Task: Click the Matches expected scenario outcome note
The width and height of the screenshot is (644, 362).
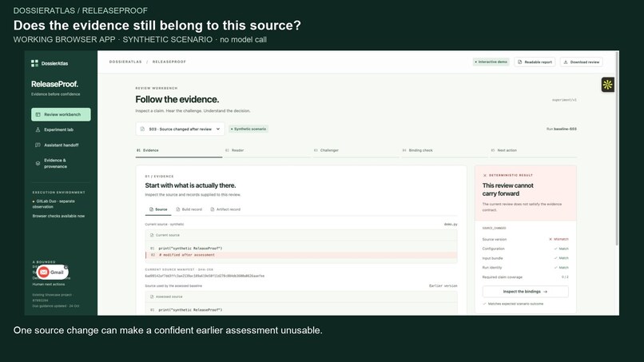Action: [x=513, y=304]
